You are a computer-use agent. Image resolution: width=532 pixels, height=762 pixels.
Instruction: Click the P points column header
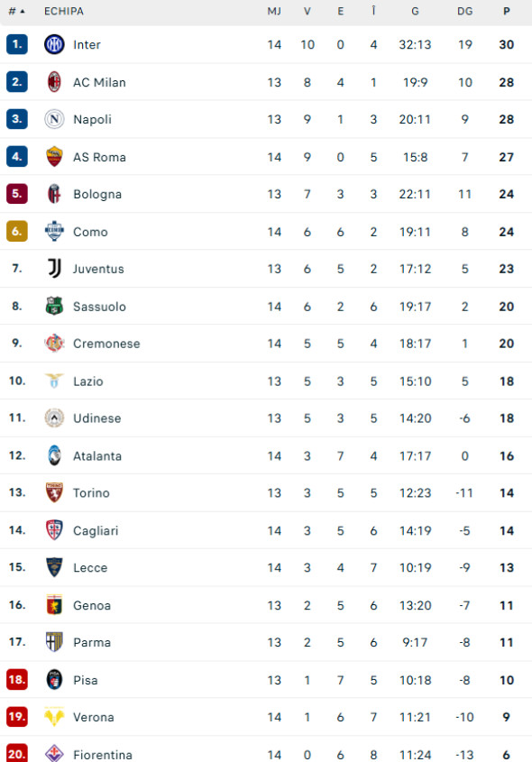[506, 11]
